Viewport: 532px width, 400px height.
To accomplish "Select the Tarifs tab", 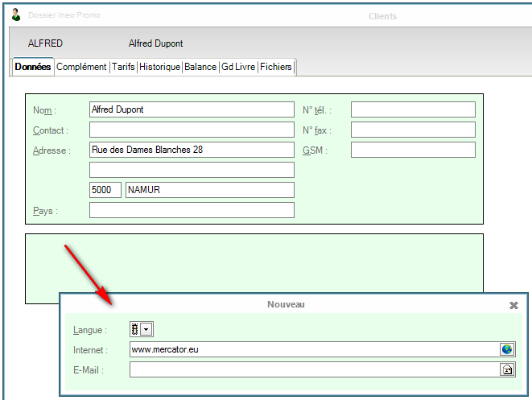I will [123, 68].
